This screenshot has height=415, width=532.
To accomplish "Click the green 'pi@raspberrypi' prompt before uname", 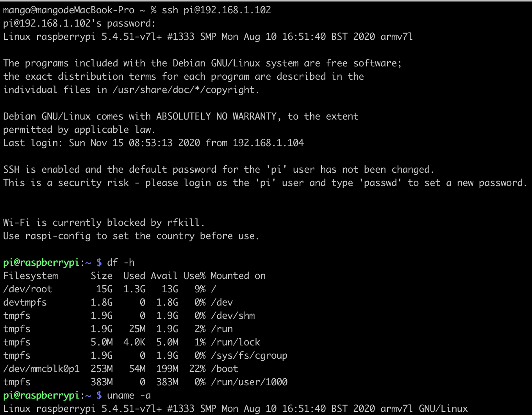I will pos(41,395).
